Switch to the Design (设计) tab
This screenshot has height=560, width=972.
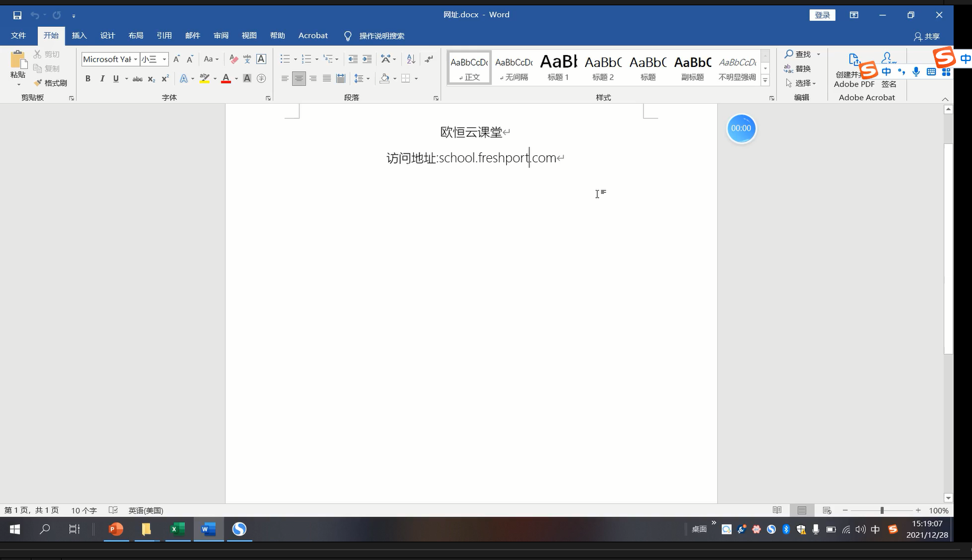108,36
